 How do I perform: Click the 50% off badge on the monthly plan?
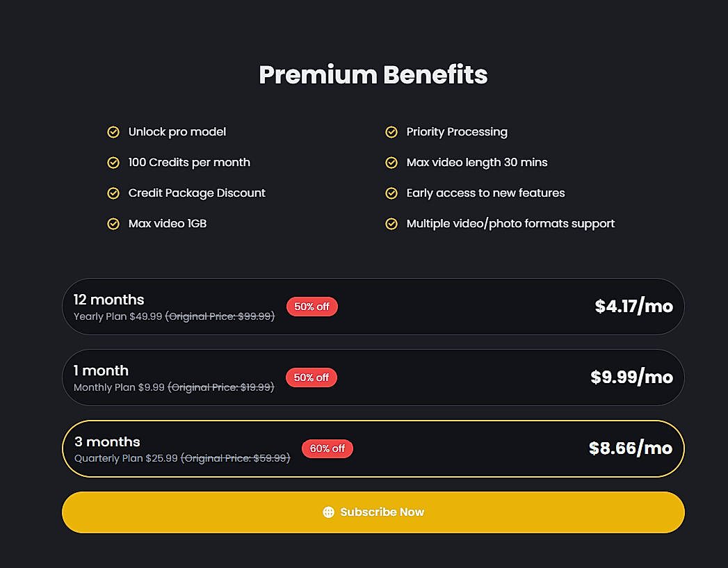point(312,378)
